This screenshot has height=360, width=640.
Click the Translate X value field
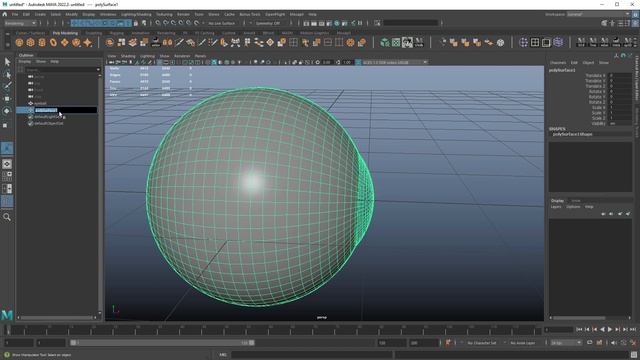(x=620, y=76)
